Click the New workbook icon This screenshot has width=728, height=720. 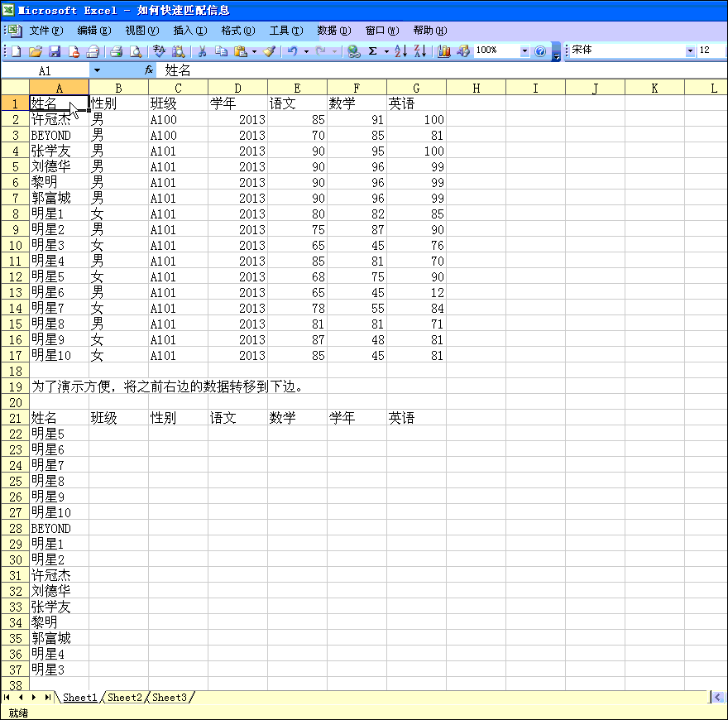(16, 51)
